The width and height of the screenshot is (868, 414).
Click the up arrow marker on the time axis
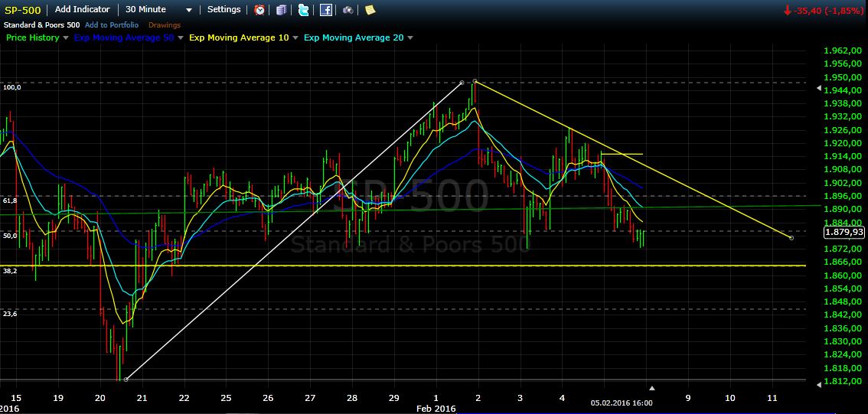pos(651,389)
